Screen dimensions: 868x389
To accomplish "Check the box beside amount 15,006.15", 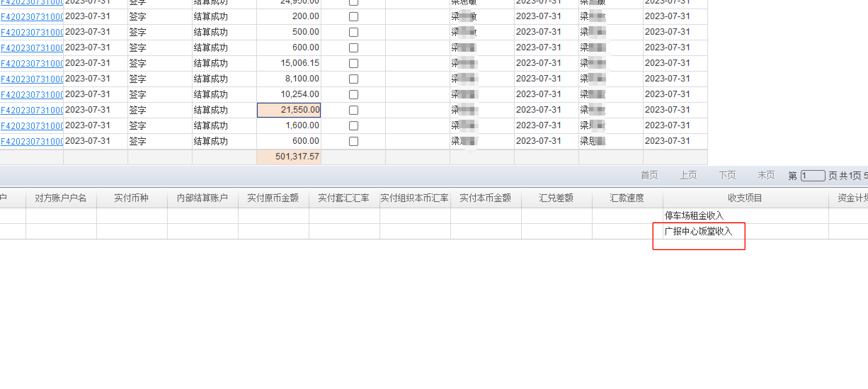I will click(353, 63).
